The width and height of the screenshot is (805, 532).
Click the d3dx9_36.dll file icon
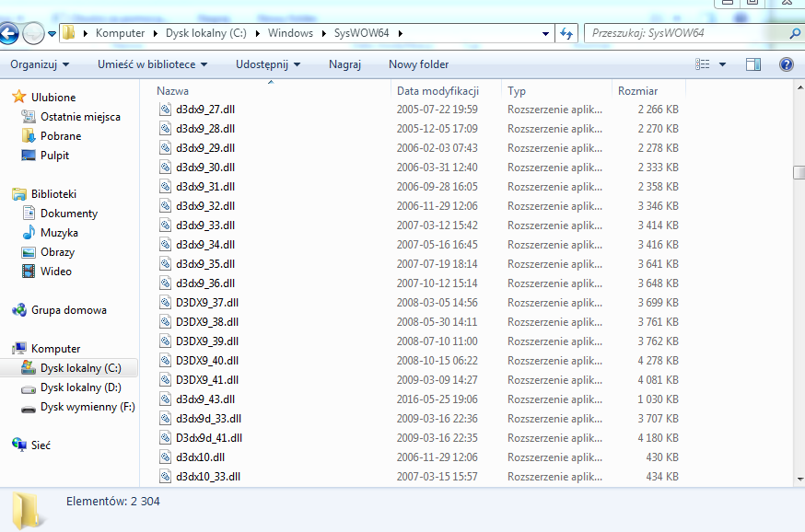pyautogui.click(x=165, y=283)
